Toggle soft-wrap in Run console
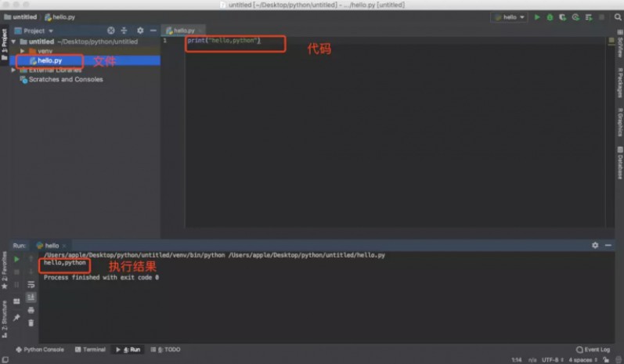 (x=31, y=285)
